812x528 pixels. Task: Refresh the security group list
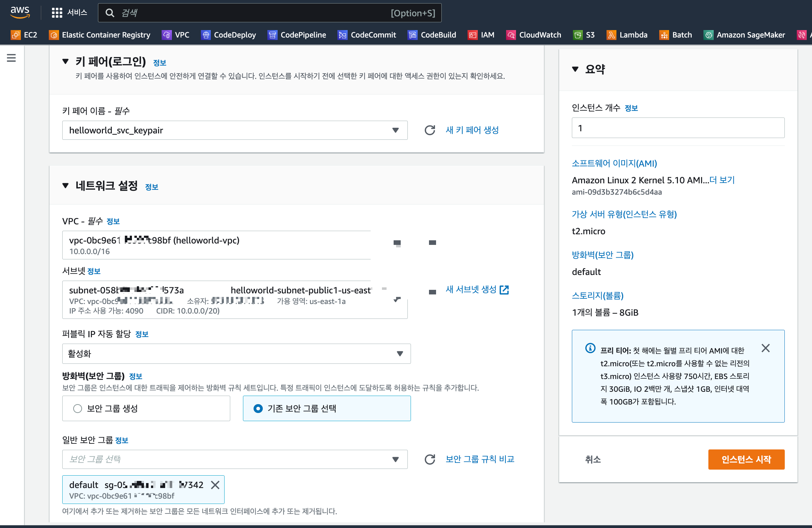coord(430,459)
